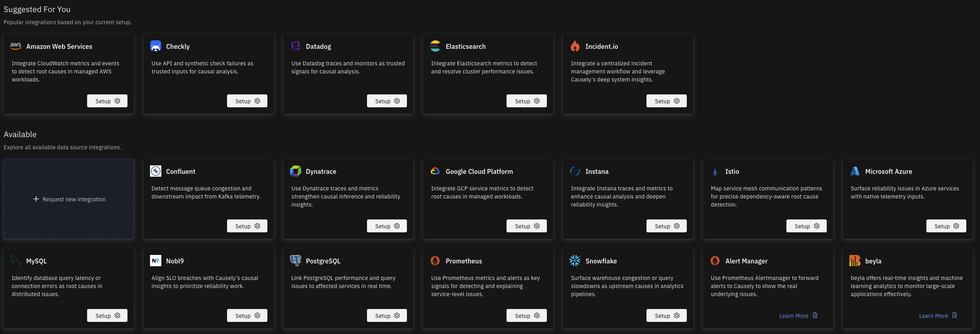Click the PostgreSQL elephant logo icon
This screenshot has width=980, height=334.
tap(296, 261)
